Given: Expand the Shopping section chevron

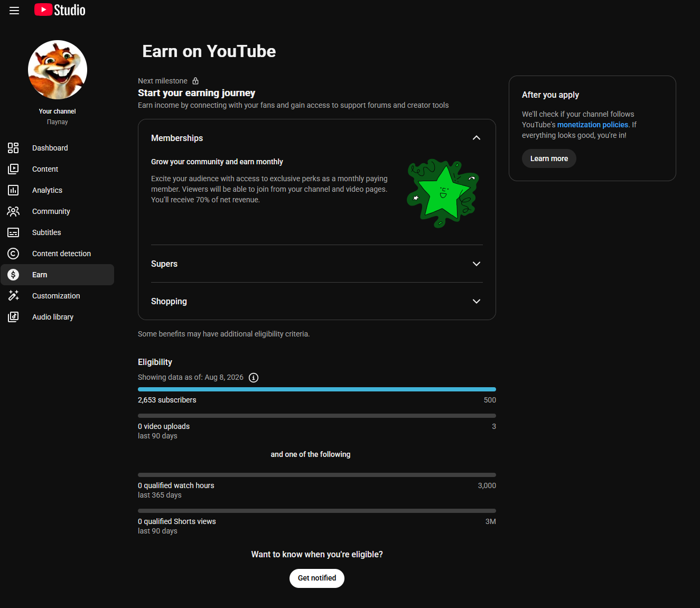Looking at the screenshot, I should coord(477,302).
